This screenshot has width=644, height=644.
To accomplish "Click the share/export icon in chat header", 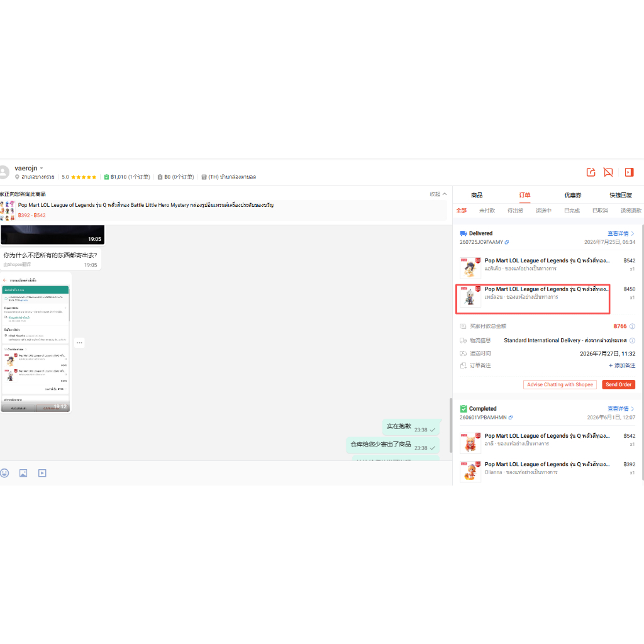I will 591,172.
